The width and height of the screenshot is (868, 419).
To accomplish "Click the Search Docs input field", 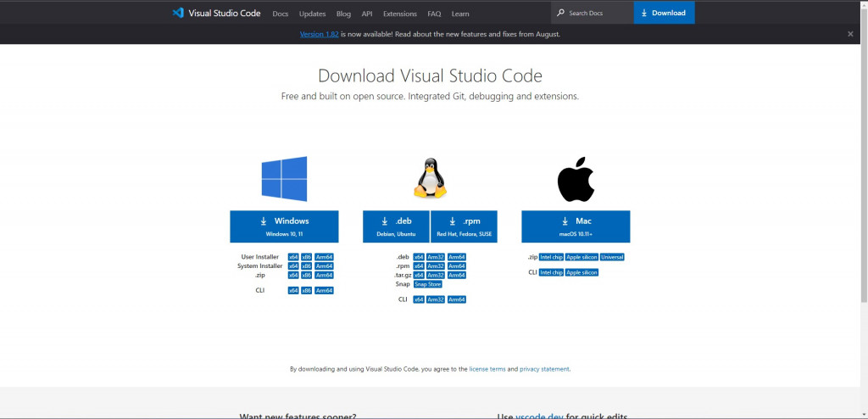I will pos(593,13).
